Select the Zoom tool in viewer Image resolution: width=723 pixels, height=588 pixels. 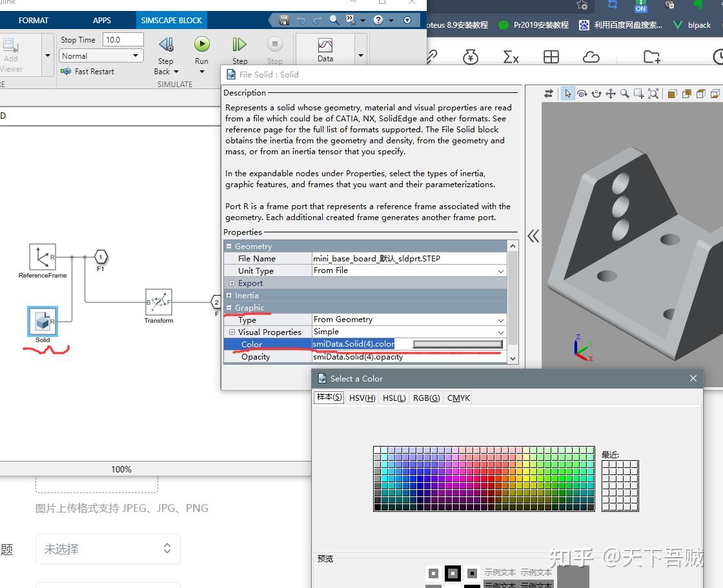tap(625, 94)
